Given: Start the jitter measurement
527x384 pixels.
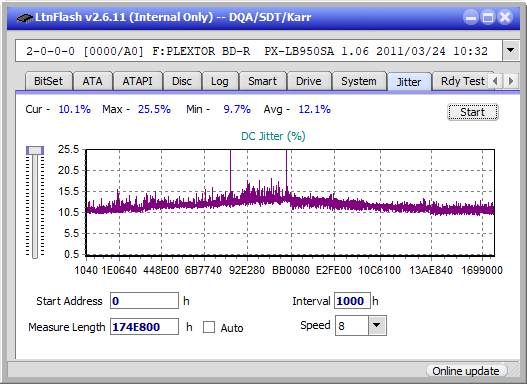Looking at the screenshot, I should point(473,112).
